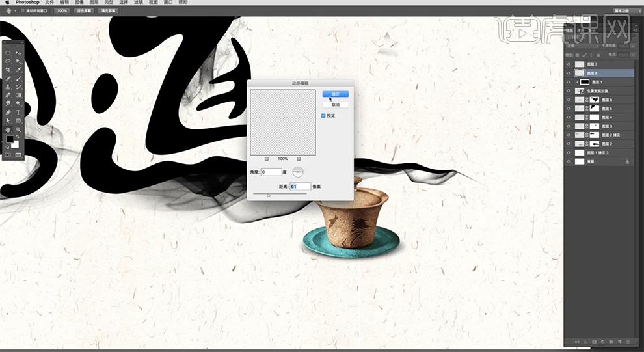The height and width of the screenshot is (352, 644).
Task: Click the 适合屏幕 (Fit Screen) button
Action: coord(84,10)
